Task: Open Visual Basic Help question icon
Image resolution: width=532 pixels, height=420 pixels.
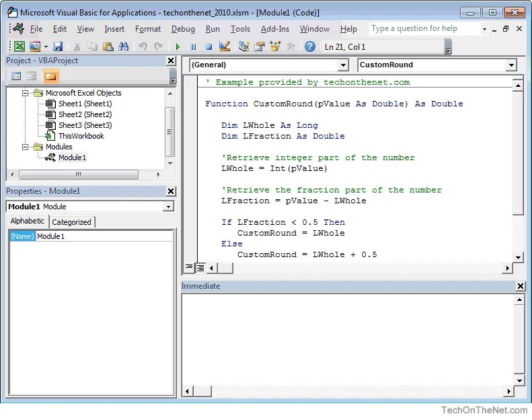Action: 310,46
